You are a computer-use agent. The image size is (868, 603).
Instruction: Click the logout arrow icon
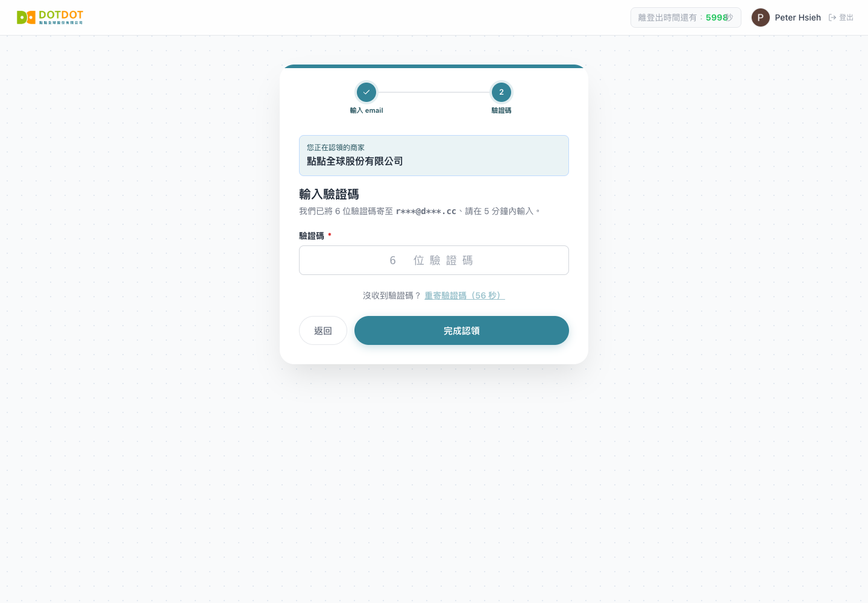point(832,17)
